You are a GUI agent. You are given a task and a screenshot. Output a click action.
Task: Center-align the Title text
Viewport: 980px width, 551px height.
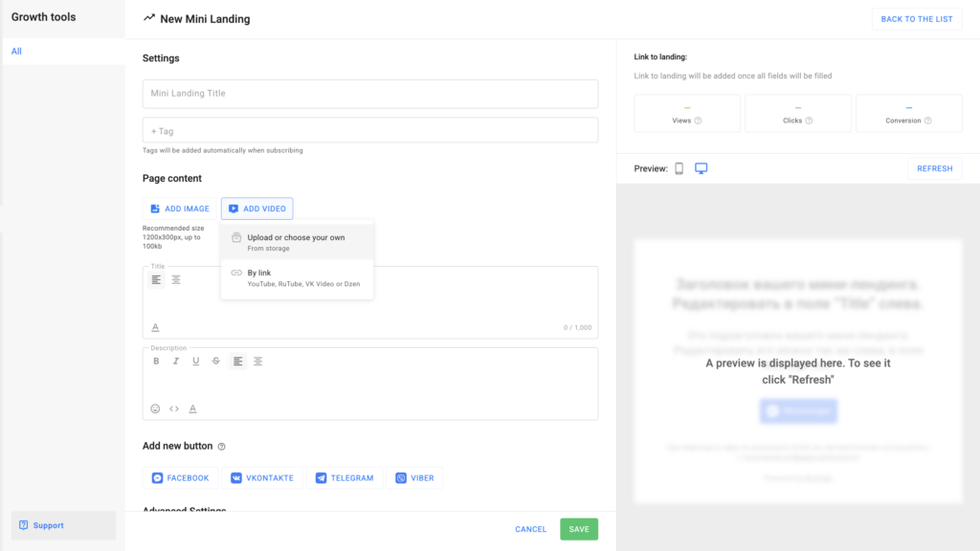click(176, 279)
